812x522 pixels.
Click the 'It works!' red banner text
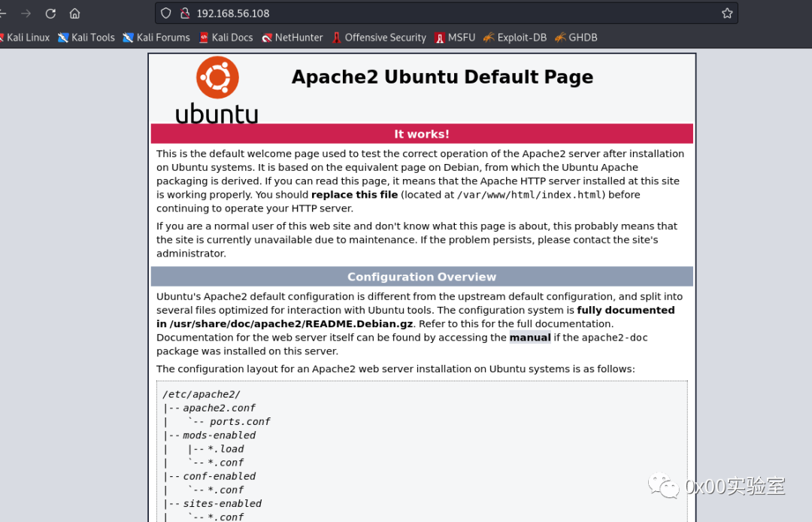pyautogui.click(x=422, y=134)
